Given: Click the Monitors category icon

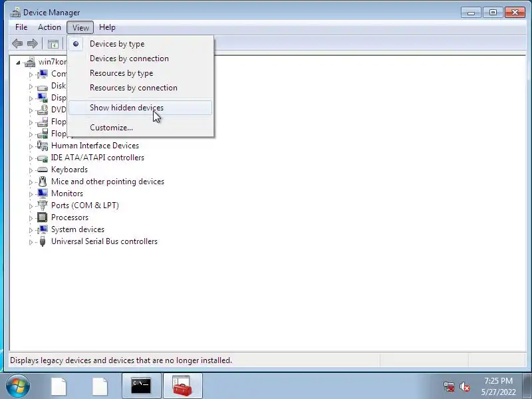Looking at the screenshot, I should point(43,194).
